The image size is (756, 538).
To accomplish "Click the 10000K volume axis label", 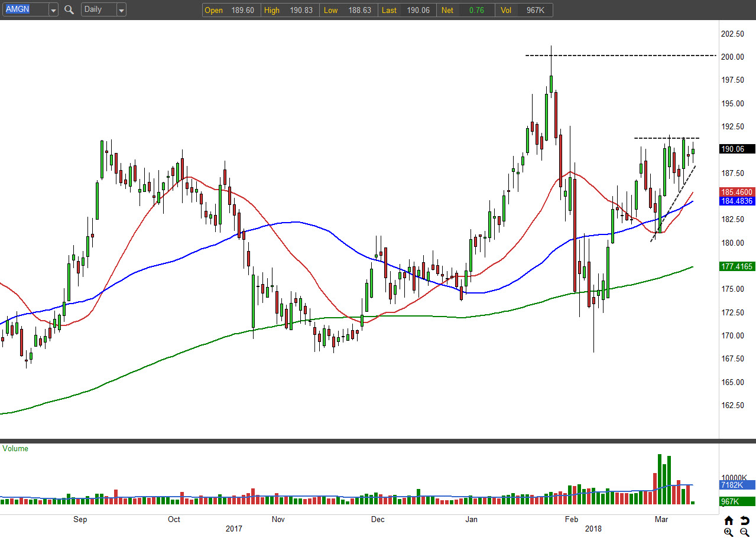I will click(x=735, y=478).
